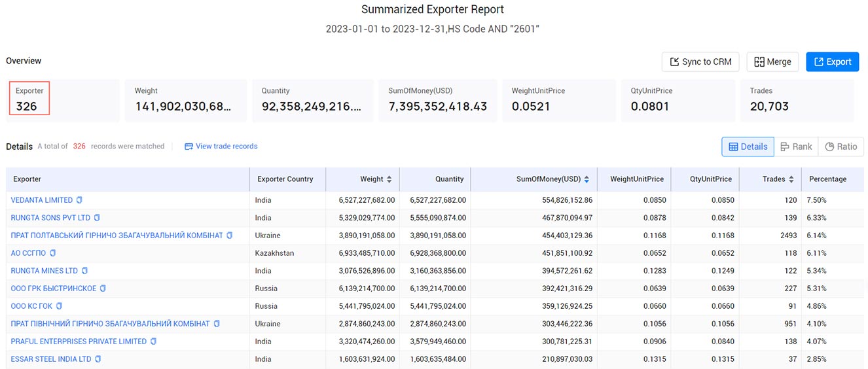Click the Merge button
Viewport: 868px width, 369px height.
(x=772, y=61)
